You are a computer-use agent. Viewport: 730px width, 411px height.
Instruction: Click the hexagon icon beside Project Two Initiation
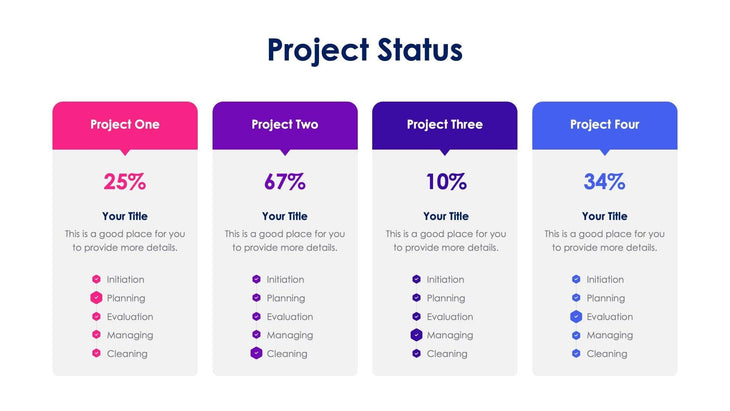click(x=256, y=280)
